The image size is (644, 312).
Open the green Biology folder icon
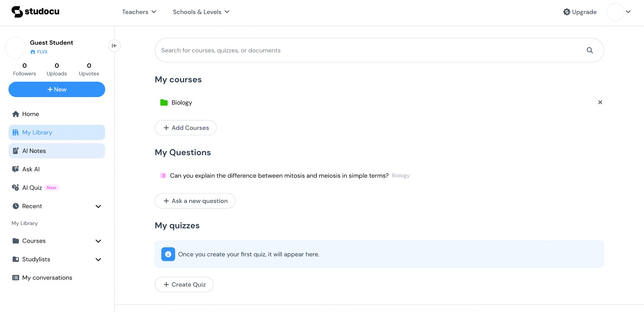click(x=164, y=102)
